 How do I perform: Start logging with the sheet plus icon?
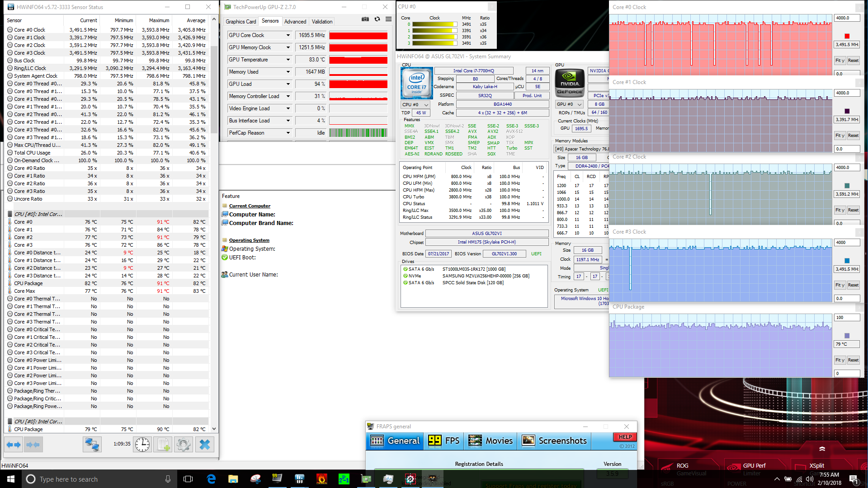click(x=163, y=445)
